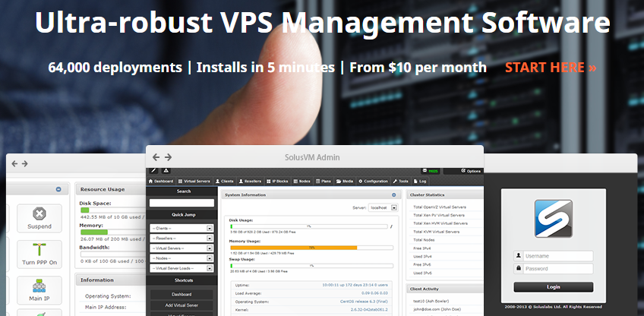The width and height of the screenshot is (644, 316).
Task: Open the Virtual Server Loads dropdown
Action: point(182,268)
